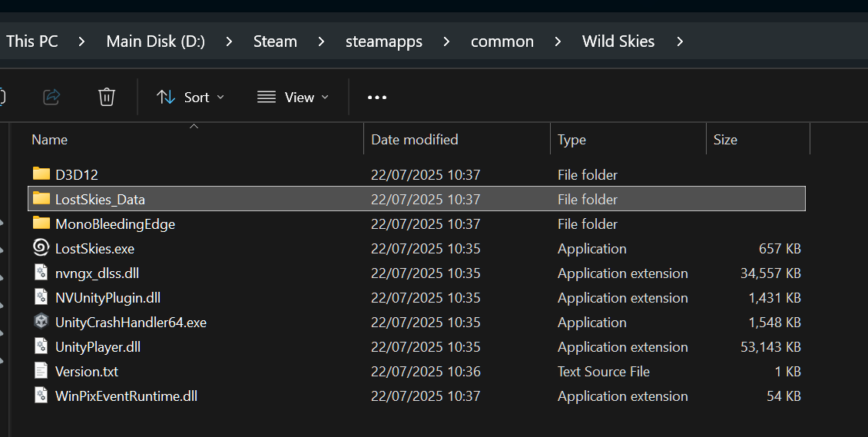Click the Delete trash can icon
The image size is (868, 437).
coord(106,98)
